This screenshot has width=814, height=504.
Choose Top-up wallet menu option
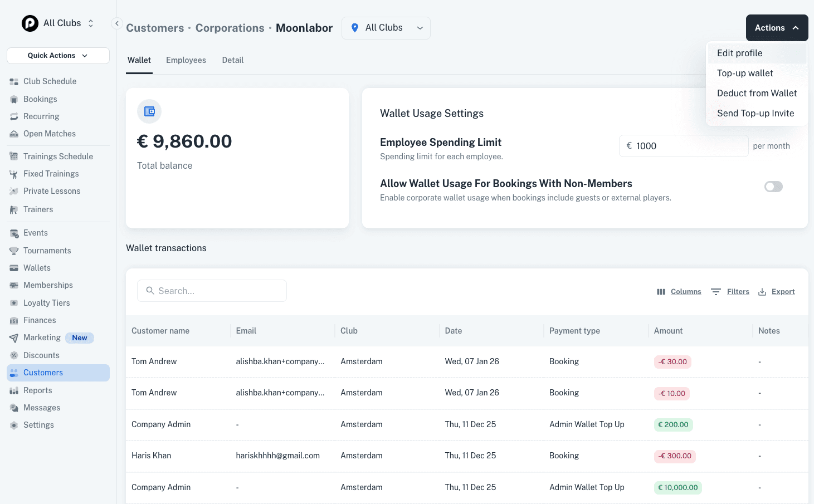coord(757,74)
